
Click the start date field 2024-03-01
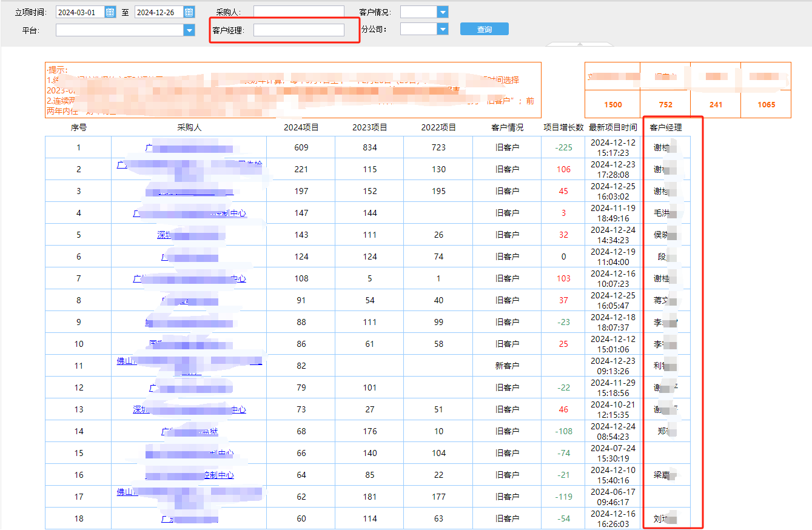(79, 12)
